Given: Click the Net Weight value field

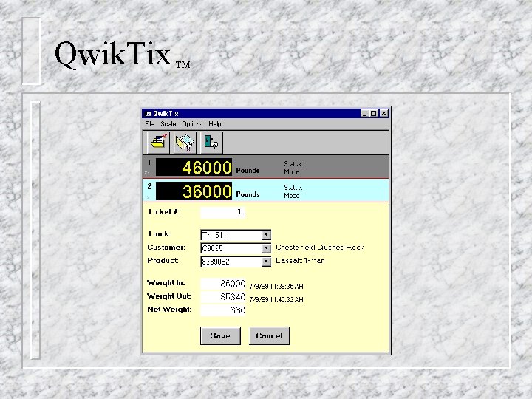Looking at the screenshot, I should coord(223,310).
